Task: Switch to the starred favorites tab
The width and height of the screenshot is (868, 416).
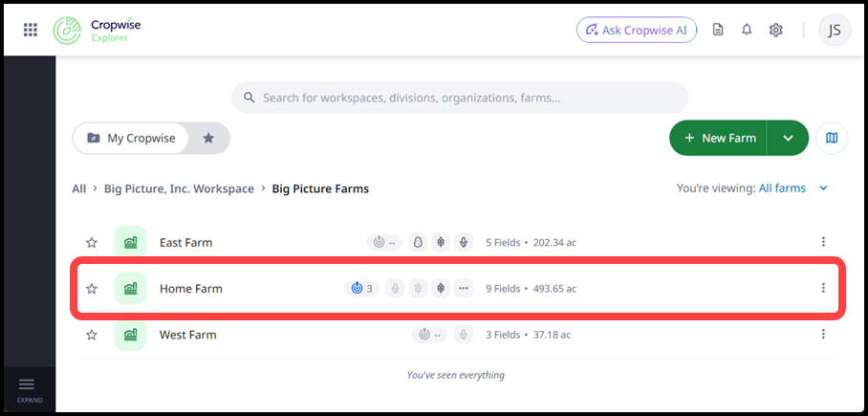Action: pyautogui.click(x=208, y=139)
